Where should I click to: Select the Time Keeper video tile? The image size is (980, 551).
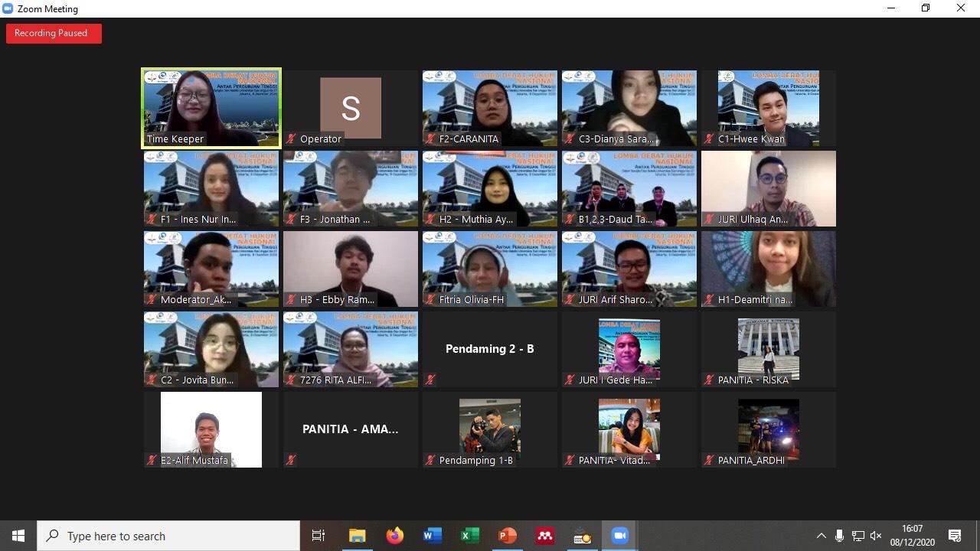(x=211, y=107)
